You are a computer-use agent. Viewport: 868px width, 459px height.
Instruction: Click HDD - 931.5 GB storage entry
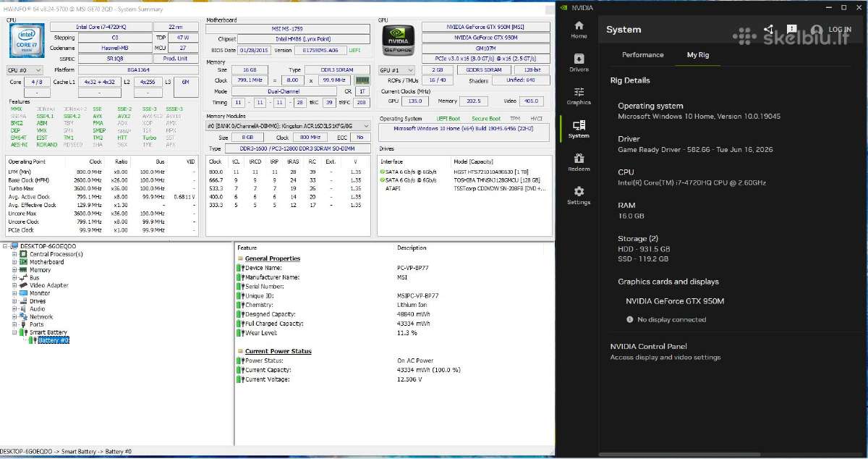pos(644,248)
